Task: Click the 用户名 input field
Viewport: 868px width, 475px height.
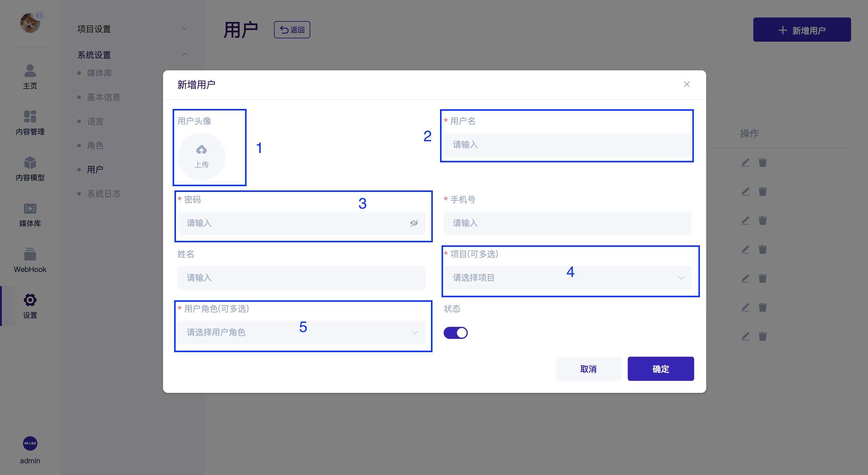Action: [567, 145]
